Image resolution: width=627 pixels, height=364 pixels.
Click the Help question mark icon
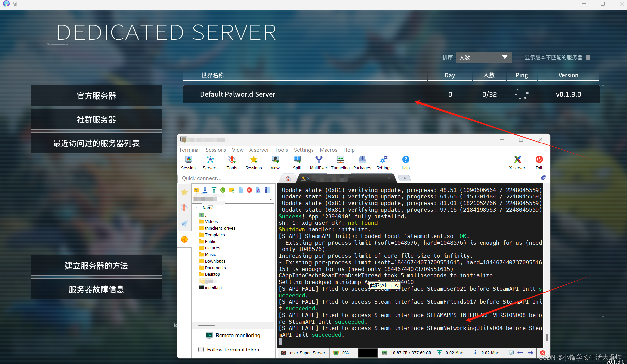(x=405, y=163)
